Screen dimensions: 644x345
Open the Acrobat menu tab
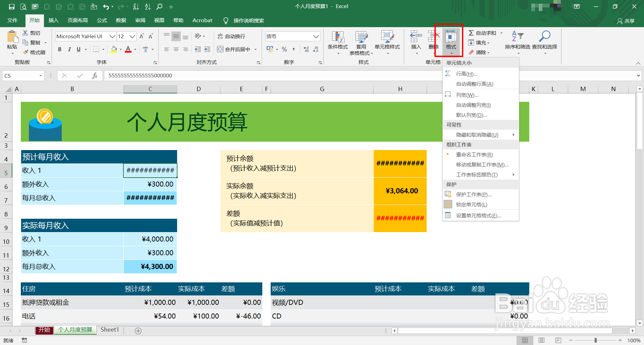click(202, 20)
